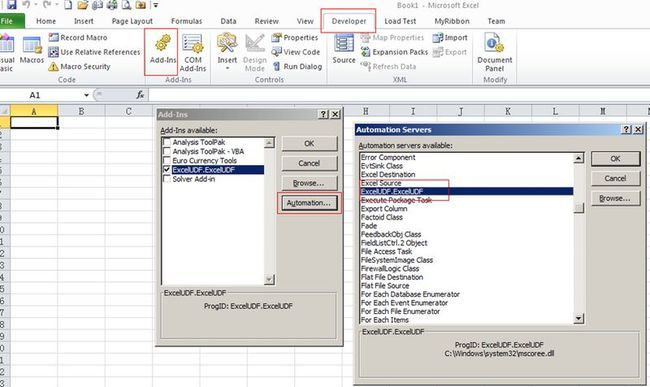Click the New document icon in quick access toolbar

(68, 5)
